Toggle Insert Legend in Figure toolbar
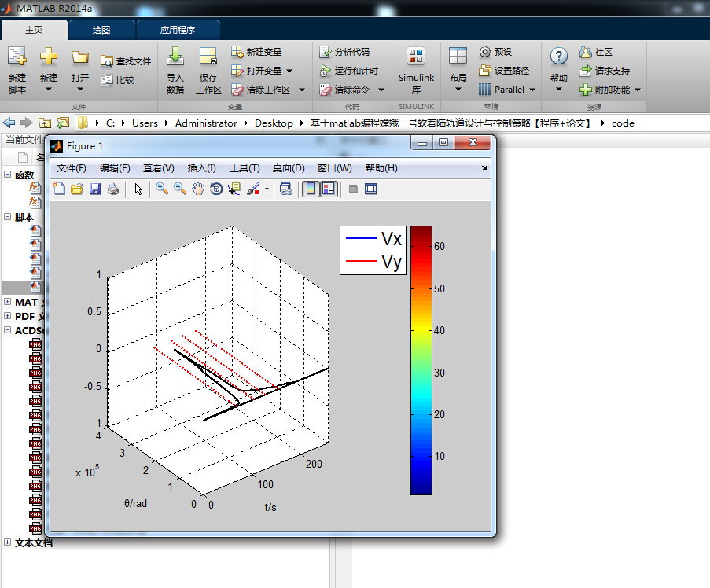710x588 pixels. tap(329, 189)
